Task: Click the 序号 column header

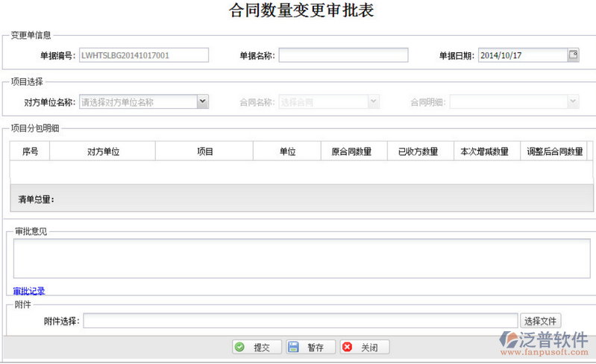Action: tap(30, 151)
